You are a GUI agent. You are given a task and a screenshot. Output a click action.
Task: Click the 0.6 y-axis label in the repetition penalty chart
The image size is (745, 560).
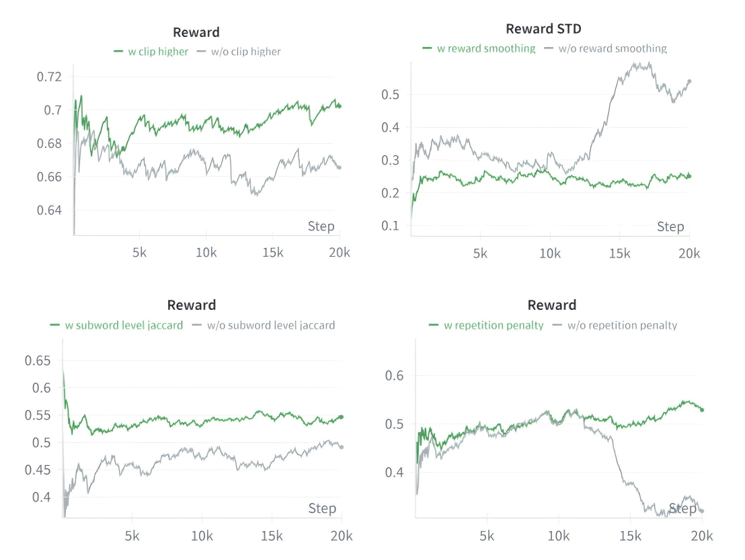(393, 375)
